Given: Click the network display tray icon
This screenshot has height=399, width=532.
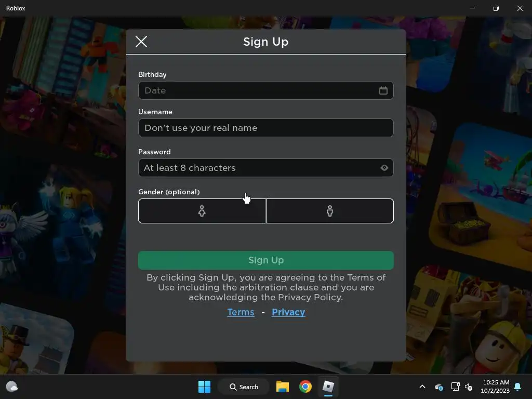Looking at the screenshot, I should 455,387.
